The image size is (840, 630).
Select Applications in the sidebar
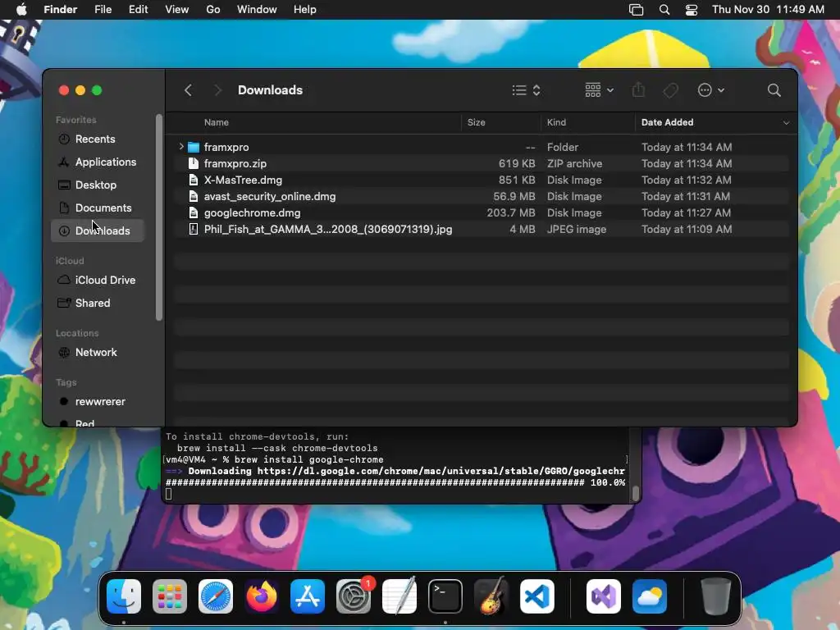98,162
